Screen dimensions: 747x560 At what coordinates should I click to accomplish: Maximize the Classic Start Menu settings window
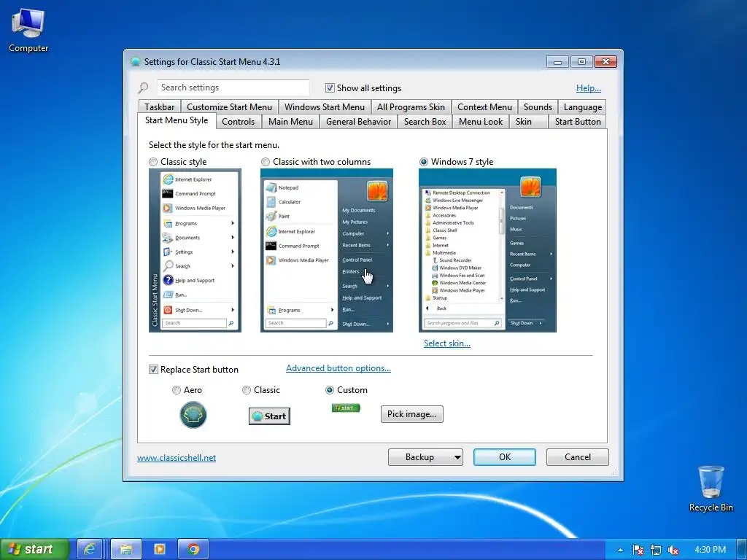(x=581, y=62)
